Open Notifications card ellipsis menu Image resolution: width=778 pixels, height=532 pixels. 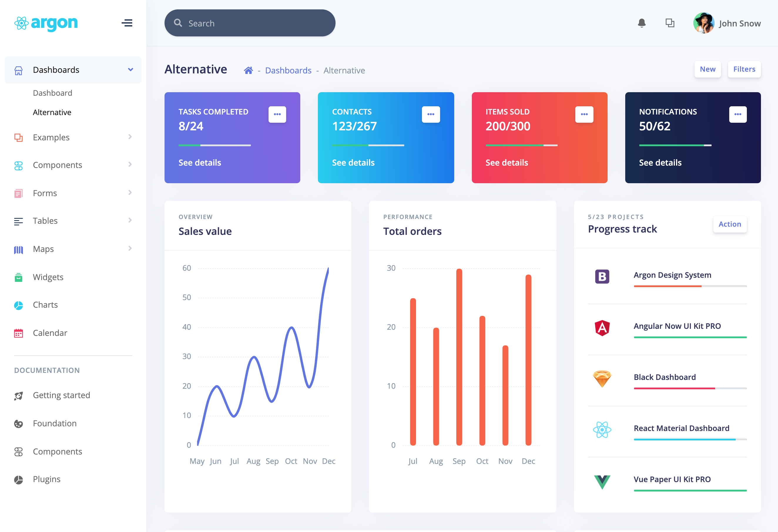click(737, 115)
